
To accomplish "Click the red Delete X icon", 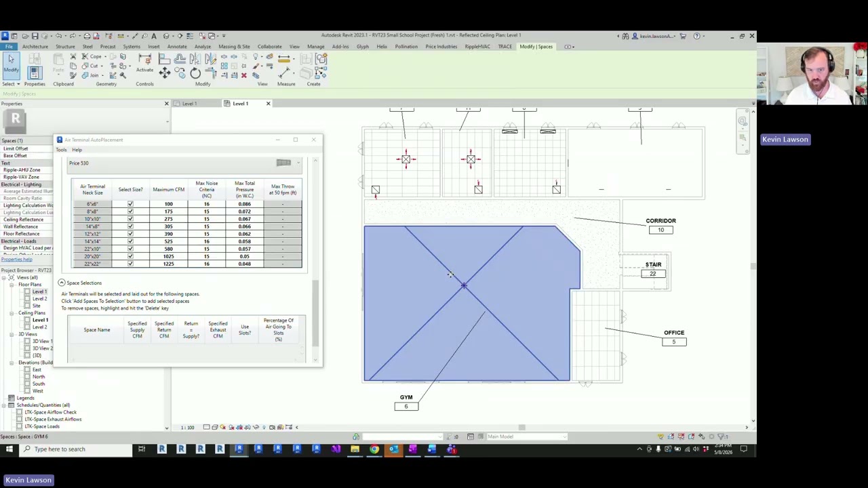I will tap(244, 75).
